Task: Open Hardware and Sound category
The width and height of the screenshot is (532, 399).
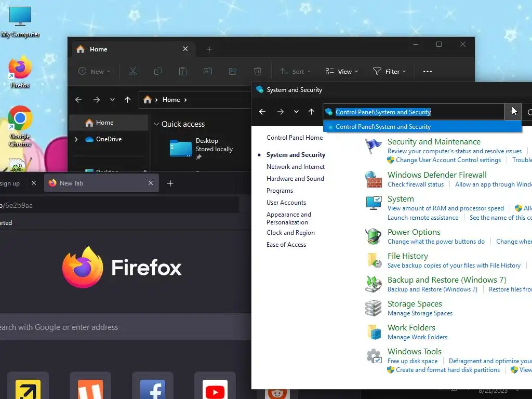Action: point(295,179)
